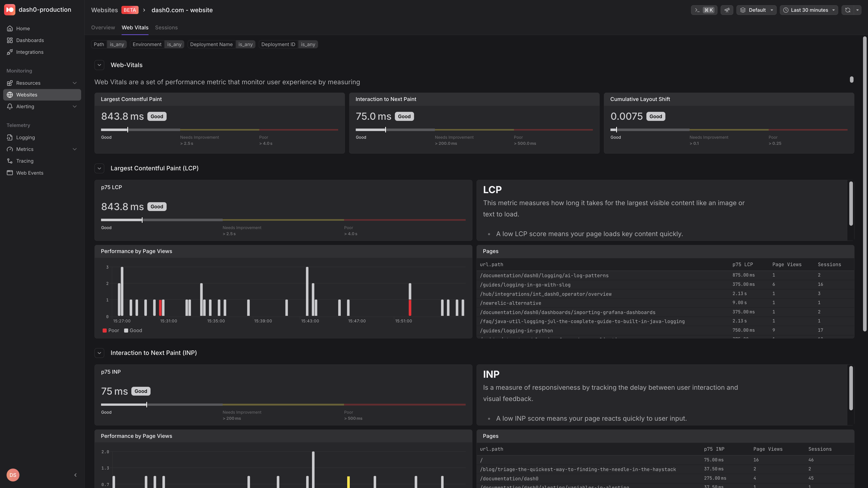Image resolution: width=868 pixels, height=488 pixels.
Task: Click the Interaction to Next Paint gauge bar
Action: pos(474,130)
